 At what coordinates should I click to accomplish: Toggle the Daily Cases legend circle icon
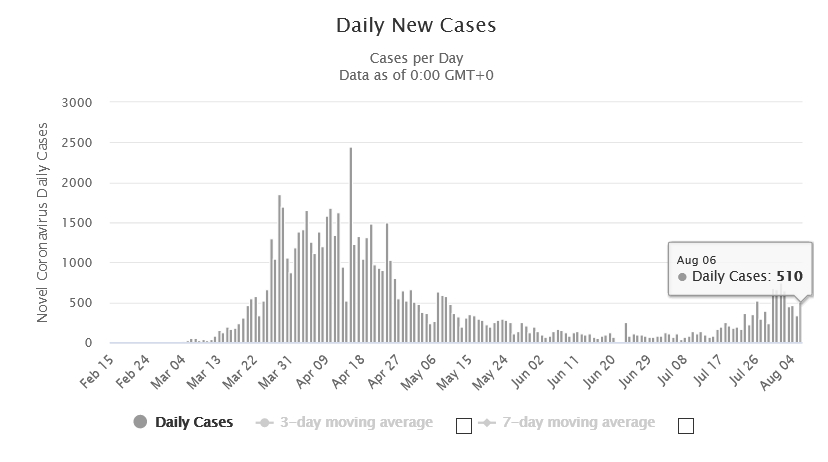140,422
